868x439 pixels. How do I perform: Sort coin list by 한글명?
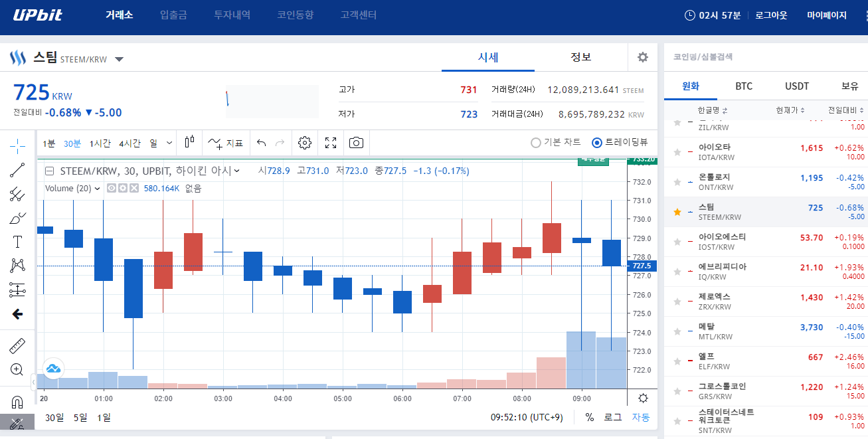coord(713,110)
